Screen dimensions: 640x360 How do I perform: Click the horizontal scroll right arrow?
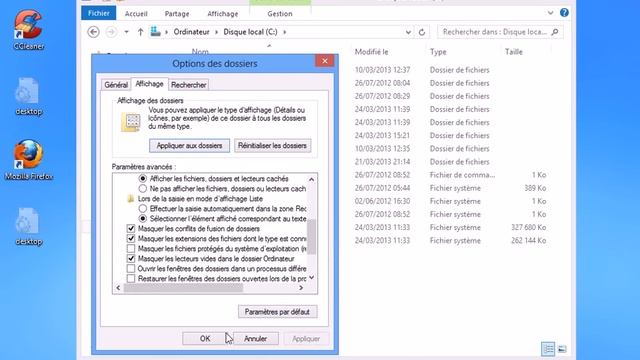tap(301, 288)
